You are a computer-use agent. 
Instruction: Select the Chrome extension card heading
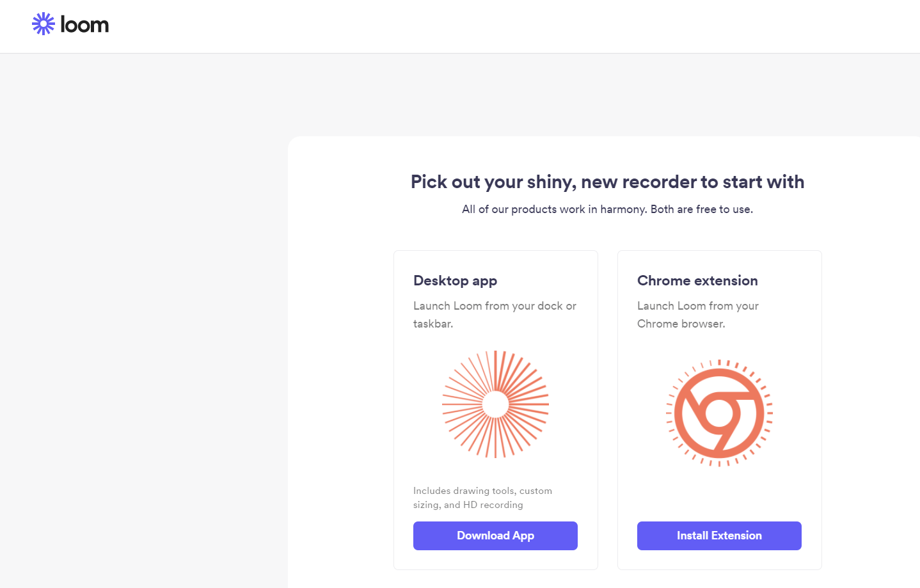pyautogui.click(x=697, y=281)
